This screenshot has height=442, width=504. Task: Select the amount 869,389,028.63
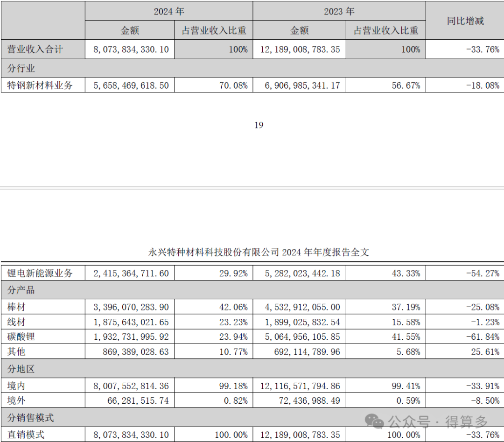[136, 351]
